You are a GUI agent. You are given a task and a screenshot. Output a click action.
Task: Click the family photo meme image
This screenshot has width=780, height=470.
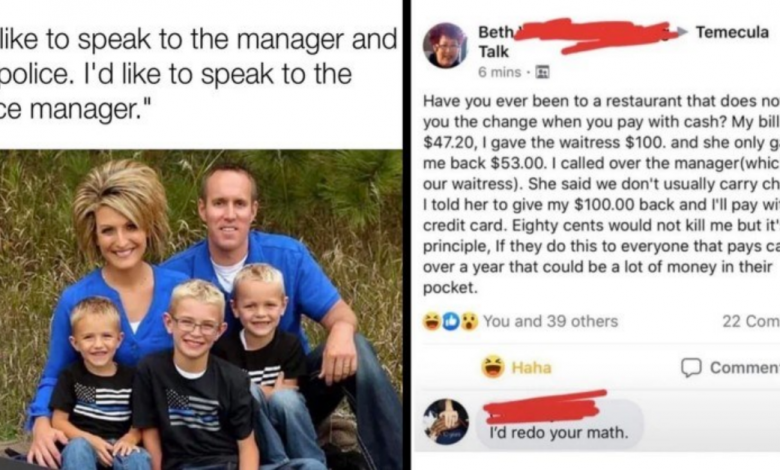(201, 309)
